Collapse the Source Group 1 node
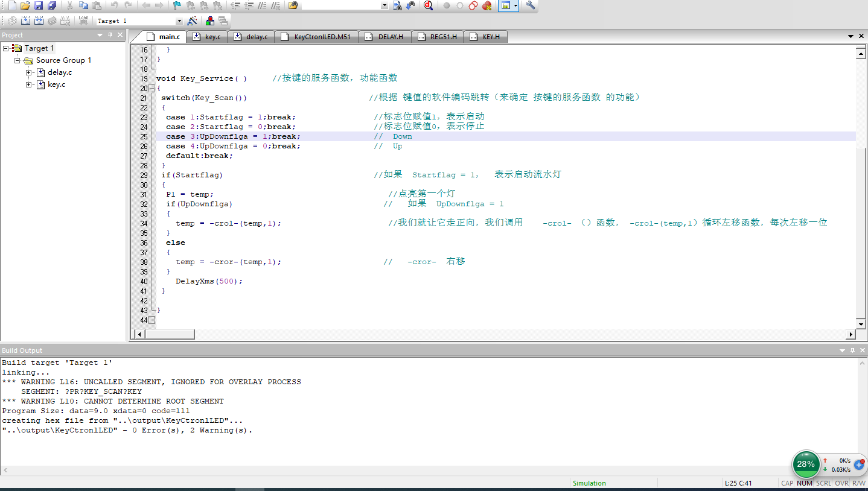This screenshot has height=491, width=868. pyautogui.click(x=18, y=60)
